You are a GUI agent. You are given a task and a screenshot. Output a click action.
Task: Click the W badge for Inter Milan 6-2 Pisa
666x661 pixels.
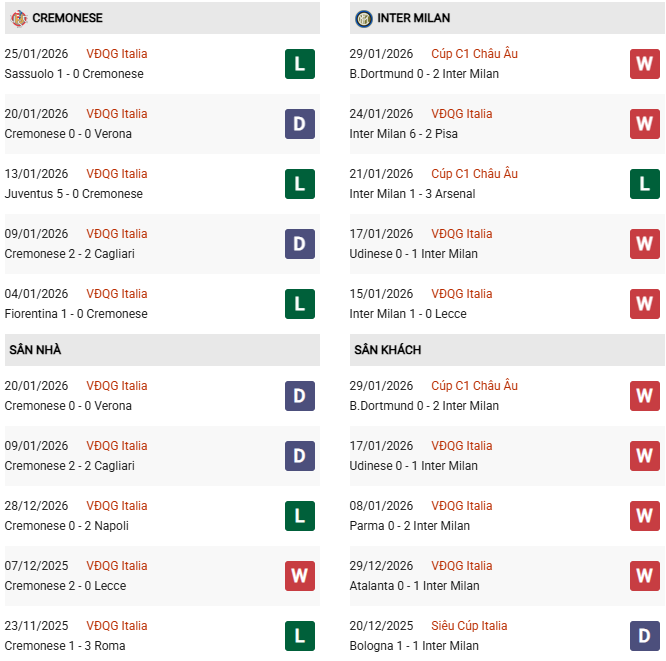(x=645, y=124)
